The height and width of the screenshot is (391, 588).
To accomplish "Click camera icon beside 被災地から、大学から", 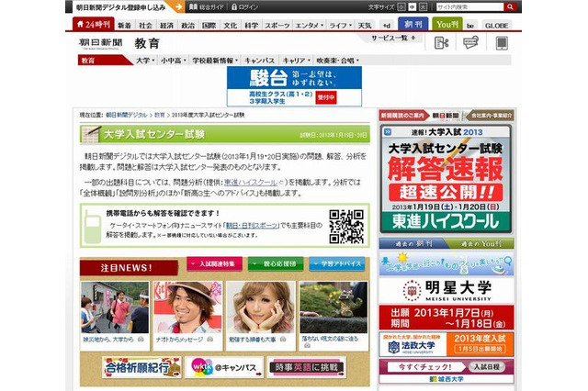I will (141, 340).
